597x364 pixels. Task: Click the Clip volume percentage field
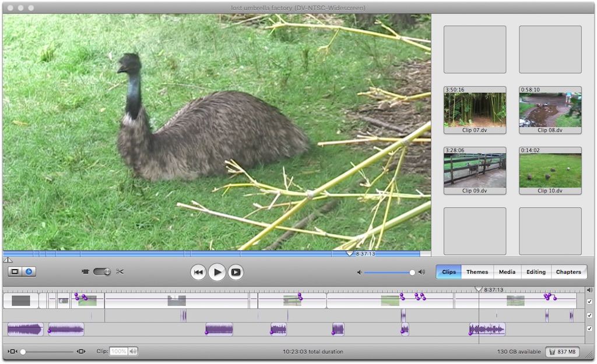(118, 351)
